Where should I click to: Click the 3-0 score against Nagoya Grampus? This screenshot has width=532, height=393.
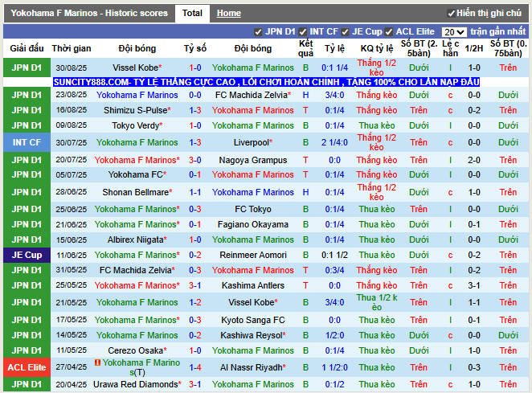(195, 160)
